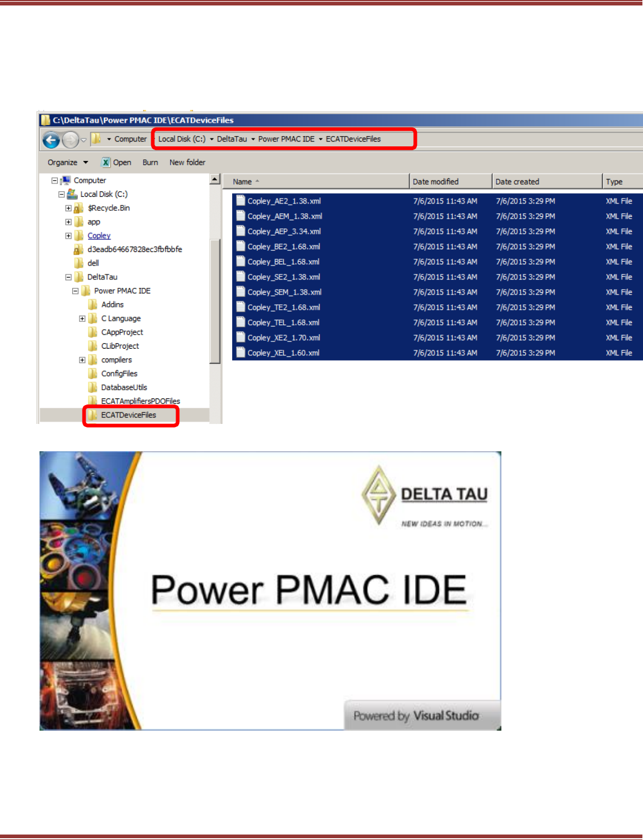Select file name Copley_XE2_1.70.xml
Image resolution: width=643 pixels, height=840 pixels.
(284, 338)
